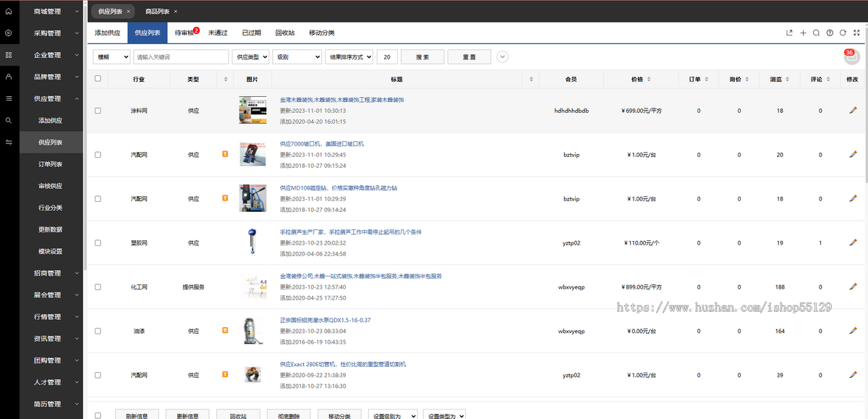Open the thumbnail of 手拉葫芦 listing
Screen dimensions: 868x419
pos(253,242)
